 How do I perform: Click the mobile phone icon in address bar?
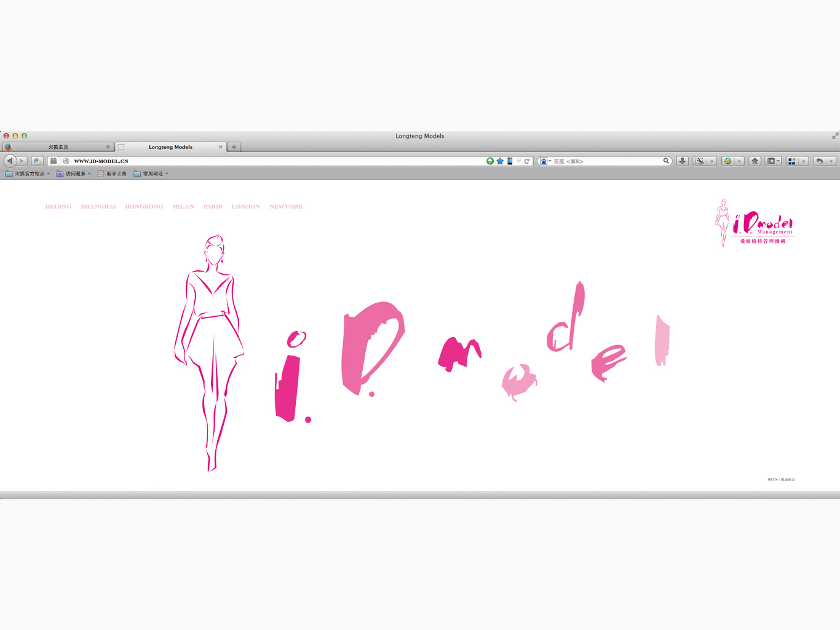click(x=510, y=161)
